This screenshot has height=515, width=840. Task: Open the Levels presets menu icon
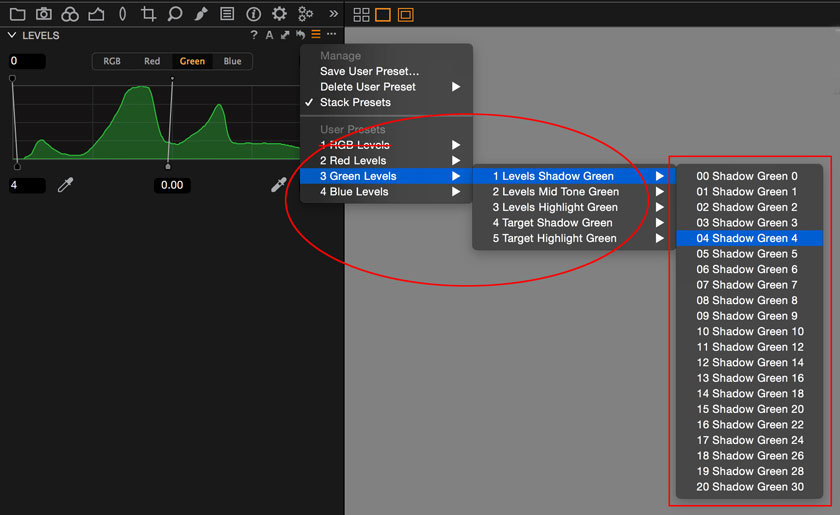(315, 35)
